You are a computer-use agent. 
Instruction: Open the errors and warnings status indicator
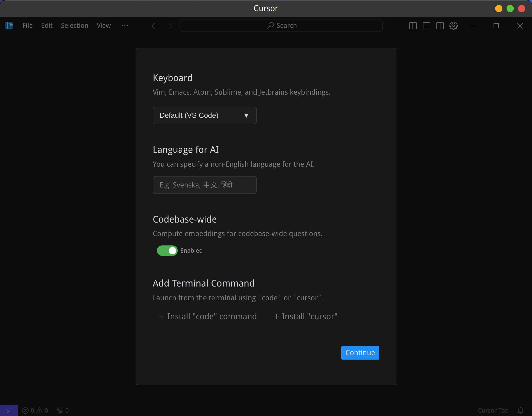pyautogui.click(x=35, y=411)
